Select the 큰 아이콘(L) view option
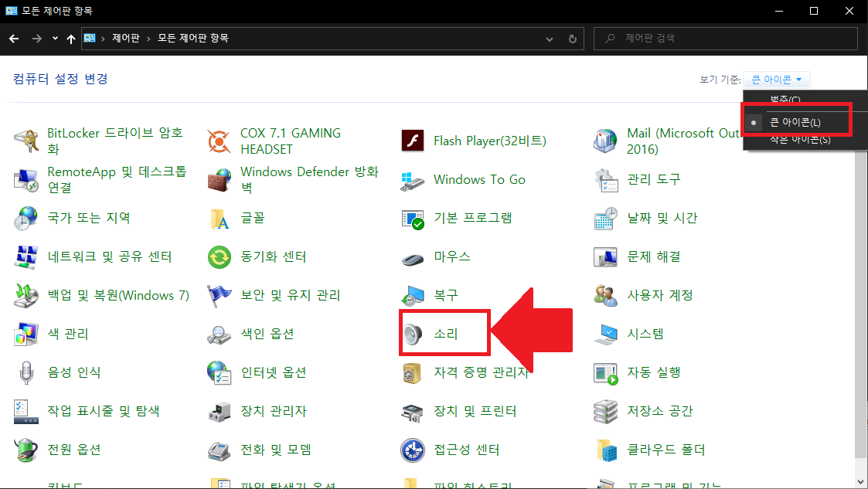Viewport: 868px width, 489px height. tap(797, 122)
